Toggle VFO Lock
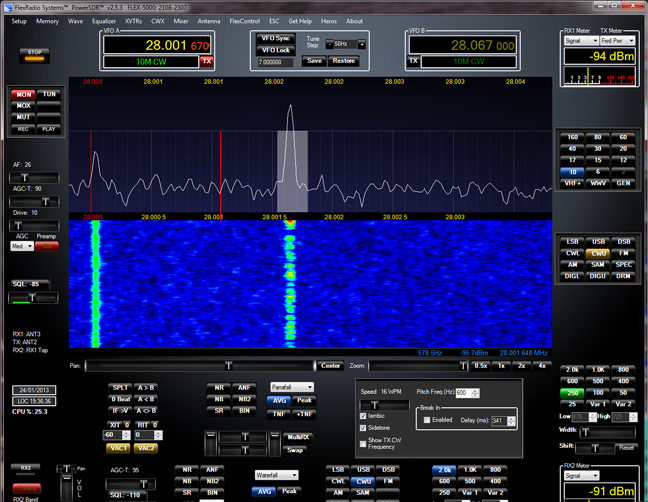 click(276, 50)
